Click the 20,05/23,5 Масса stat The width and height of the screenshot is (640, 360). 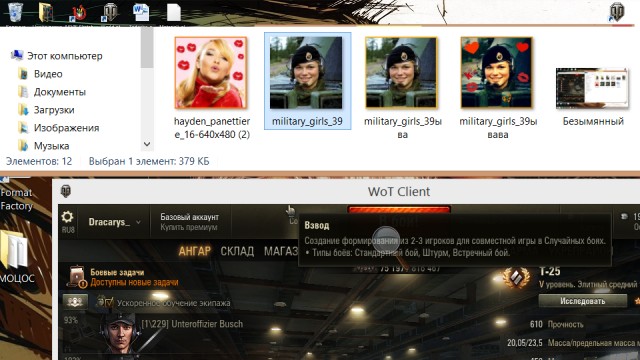[573, 343]
